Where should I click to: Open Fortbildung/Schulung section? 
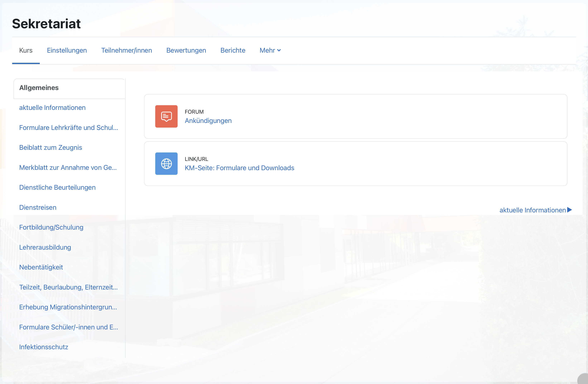point(51,227)
